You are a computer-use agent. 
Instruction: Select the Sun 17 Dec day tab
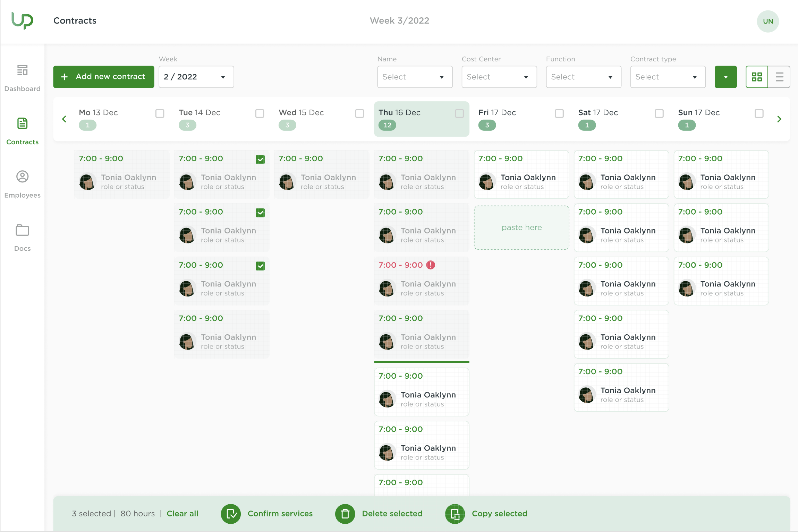click(721, 119)
